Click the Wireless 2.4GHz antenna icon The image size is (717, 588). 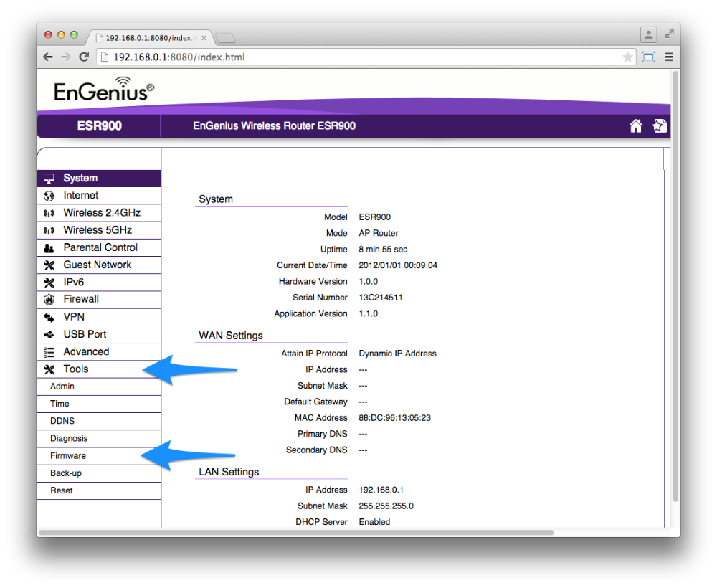[x=49, y=214]
